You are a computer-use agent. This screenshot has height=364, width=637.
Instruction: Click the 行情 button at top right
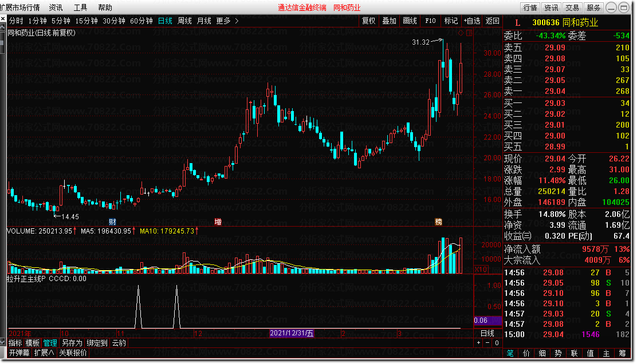click(530, 7)
